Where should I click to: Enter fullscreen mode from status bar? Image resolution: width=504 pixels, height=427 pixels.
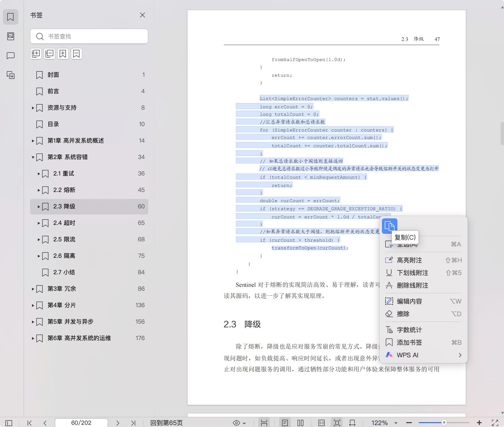click(x=495, y=423)
